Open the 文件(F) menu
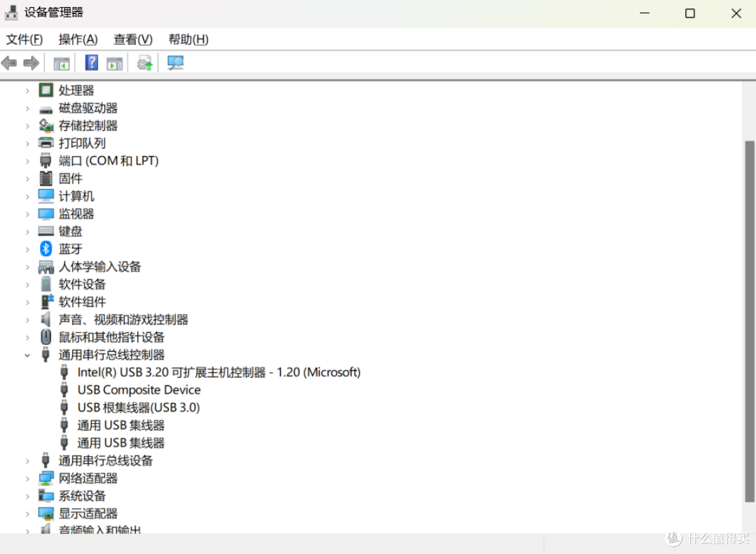Screen dimensions: 756x554 (x=24, y=39)
